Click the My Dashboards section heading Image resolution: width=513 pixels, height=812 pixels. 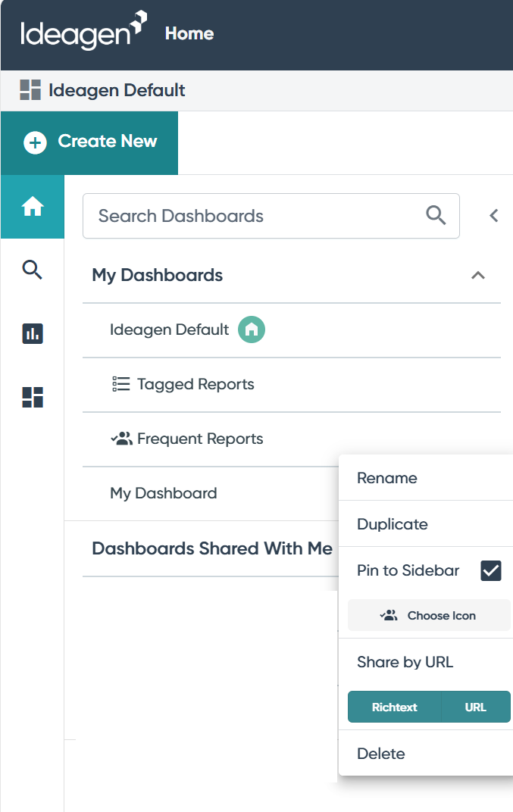[158, 275]
